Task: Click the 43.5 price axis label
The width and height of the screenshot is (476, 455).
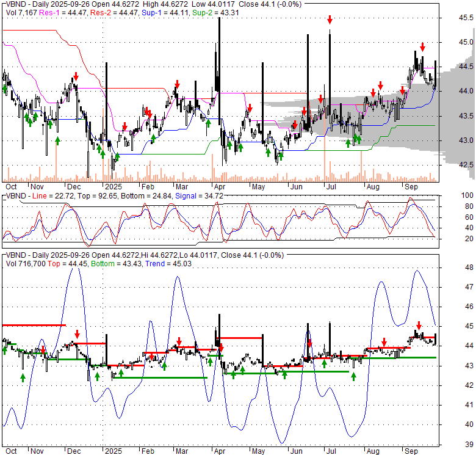Action: (x=466, y=116)
